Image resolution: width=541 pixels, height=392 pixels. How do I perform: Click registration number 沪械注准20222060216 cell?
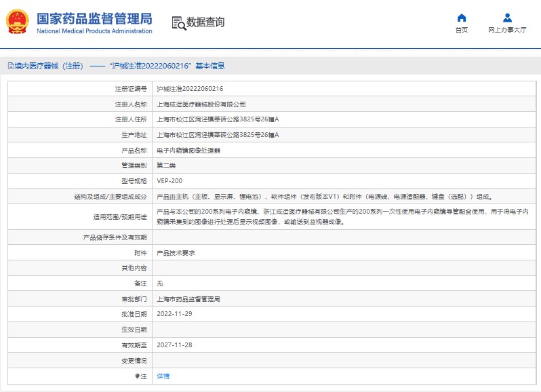(190, 89)
